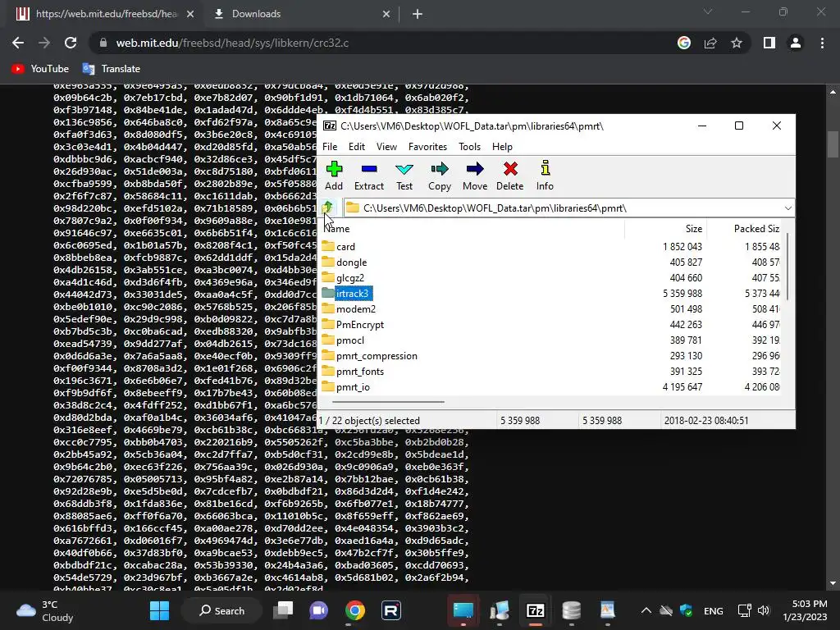Reload the web page

coord(71,43)
